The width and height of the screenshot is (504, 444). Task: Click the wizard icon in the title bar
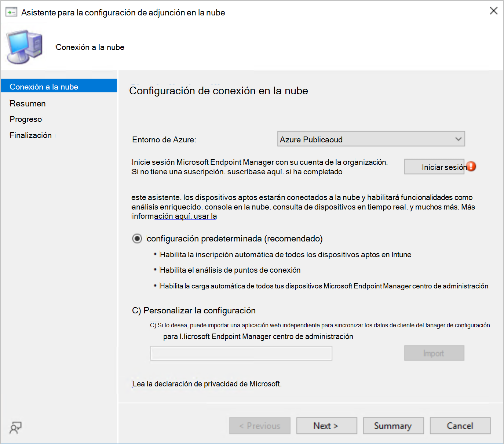pos(11,11)
